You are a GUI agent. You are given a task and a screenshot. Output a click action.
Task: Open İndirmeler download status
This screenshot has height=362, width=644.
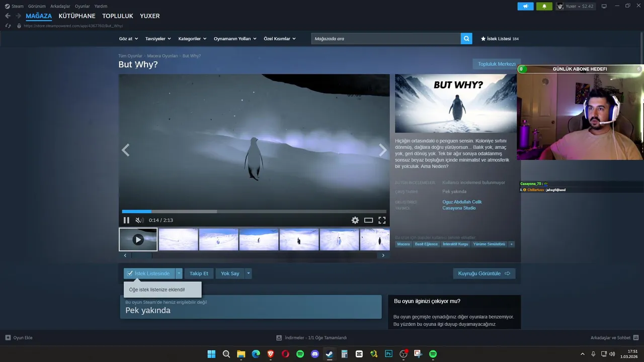(x=311, y=337)
